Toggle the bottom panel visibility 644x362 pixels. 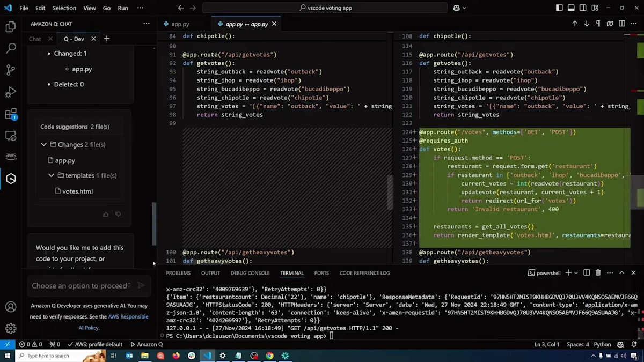tap(571, 8)
